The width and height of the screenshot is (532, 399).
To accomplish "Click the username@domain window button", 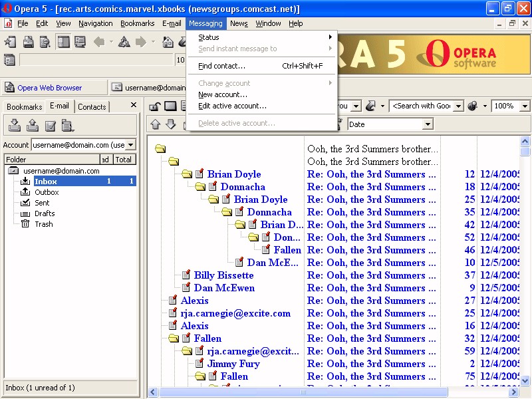I will click(148, 88).
